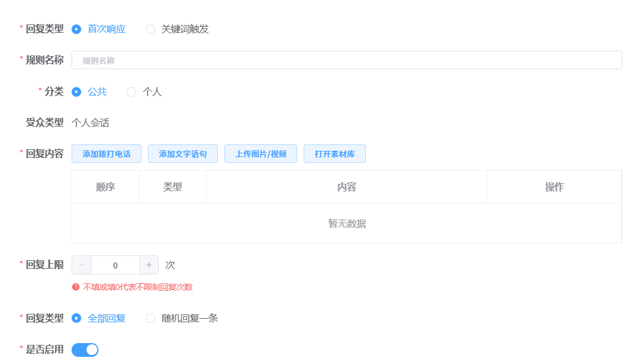The width and height of the screenshot is (639, 364).
Task: Open the material library via 打开素材库
Action: click(335, 154)
